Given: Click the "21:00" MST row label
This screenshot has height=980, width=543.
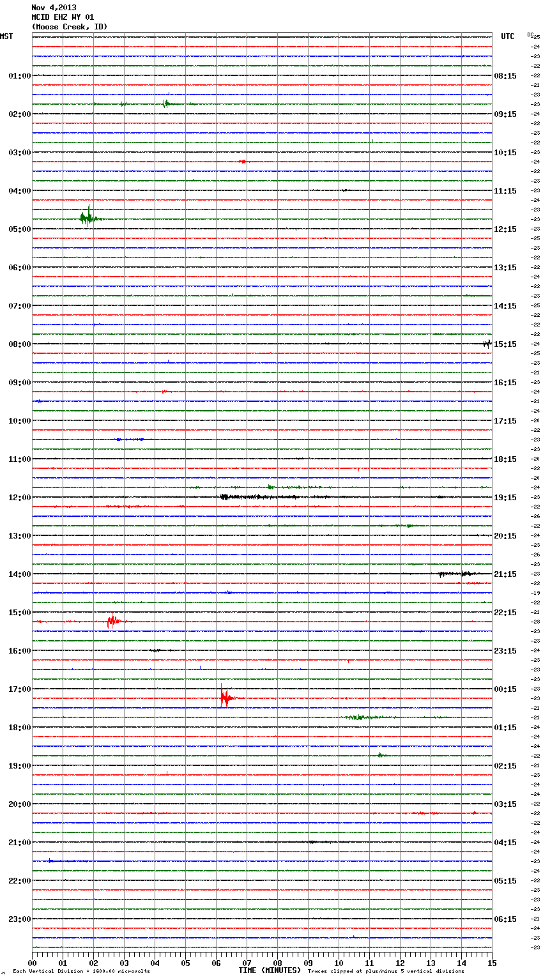Looking at the screenshot, I should point(20,843).
